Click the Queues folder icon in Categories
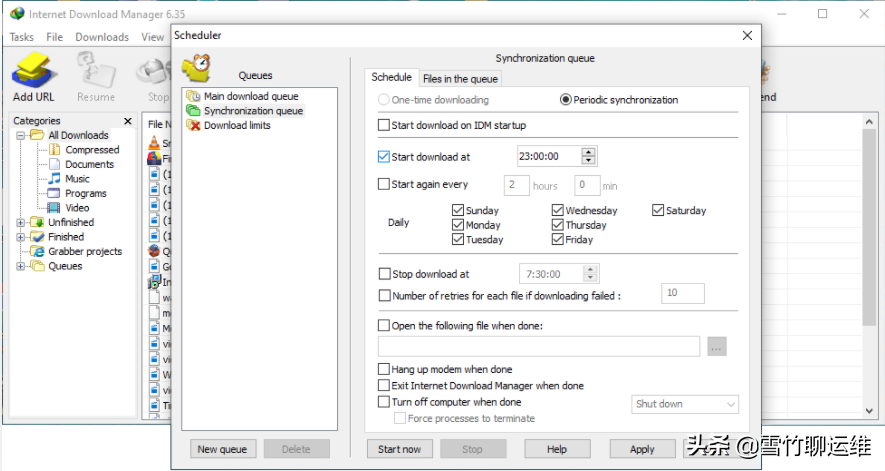This screenshot has height=471, width=885. 37,266
